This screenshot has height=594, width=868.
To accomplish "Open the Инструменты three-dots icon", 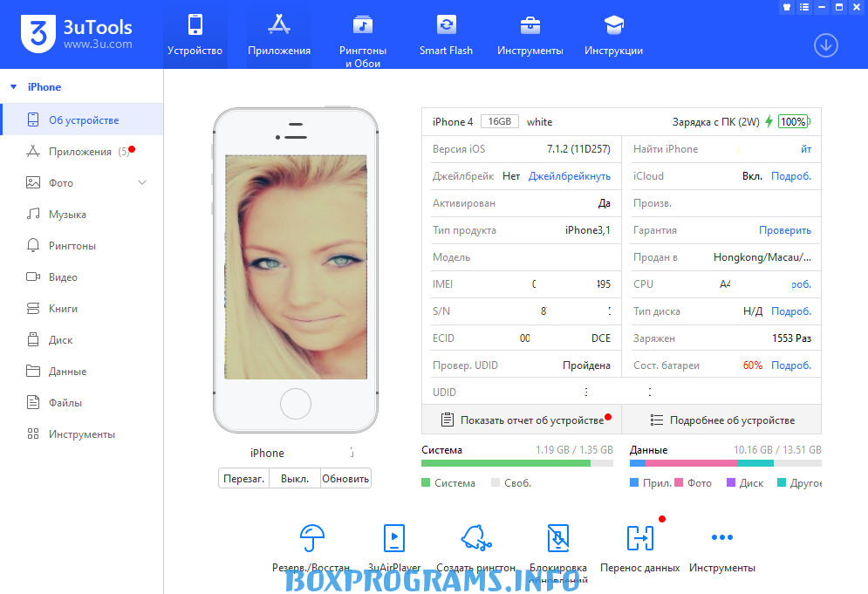I will click(x=722, y=537).
